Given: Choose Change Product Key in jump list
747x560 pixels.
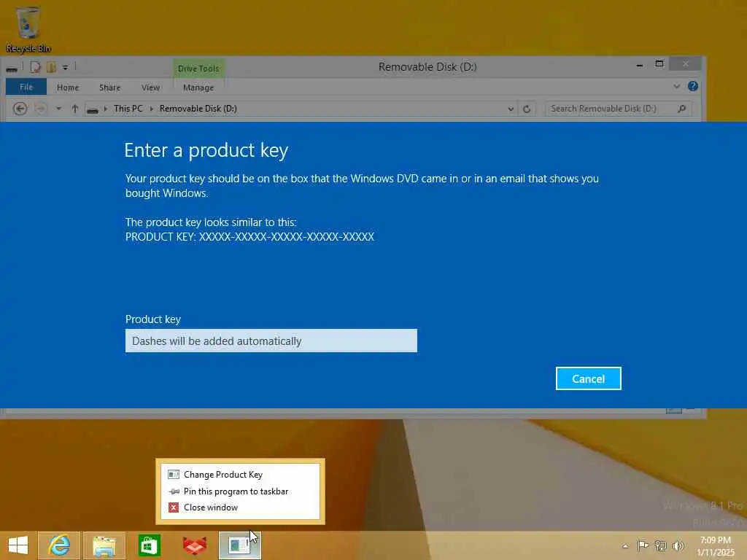Looking at the screenshot, I should [240, 474].
